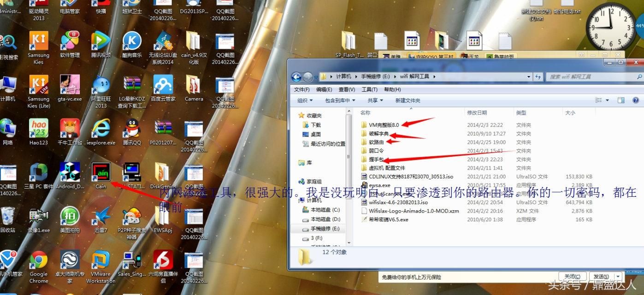Open 腾讯视频 desktop shortcut
Viewport: 644px width, 295px height.
[x=101, y=44]
